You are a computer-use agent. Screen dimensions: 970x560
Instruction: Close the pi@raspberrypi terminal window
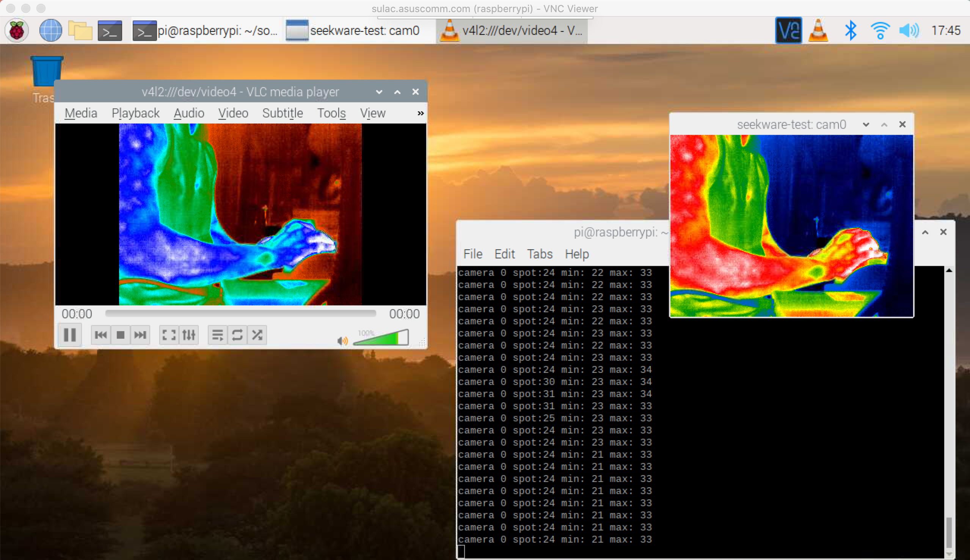[x=943, y=232]
